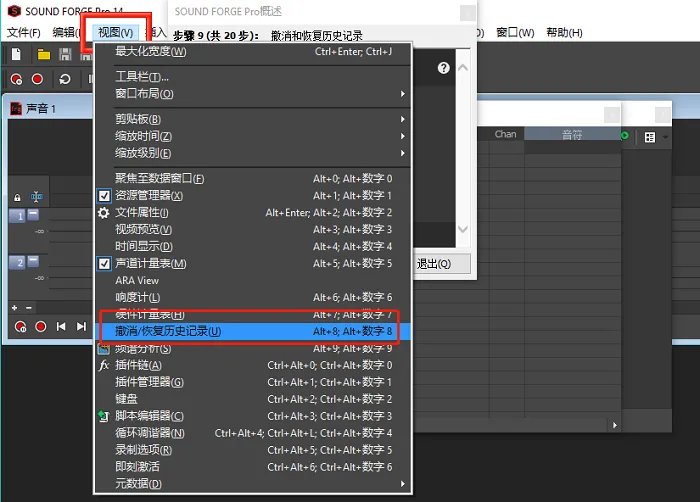Click the green circular icon beside the 音符 column
This screenshot has width=700, height=502.
(x=625, y=135)
